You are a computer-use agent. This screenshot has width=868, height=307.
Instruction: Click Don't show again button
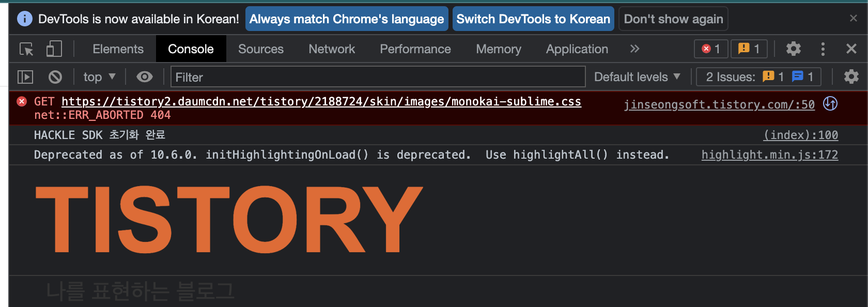click(673, 19)
